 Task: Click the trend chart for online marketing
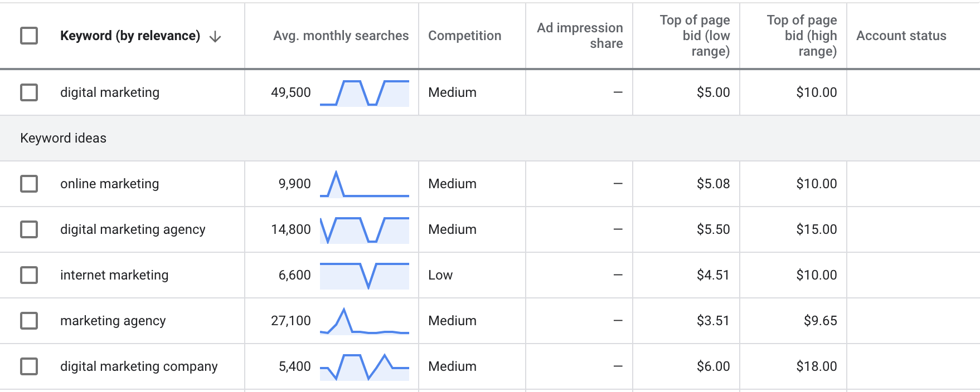pos(365,184)
